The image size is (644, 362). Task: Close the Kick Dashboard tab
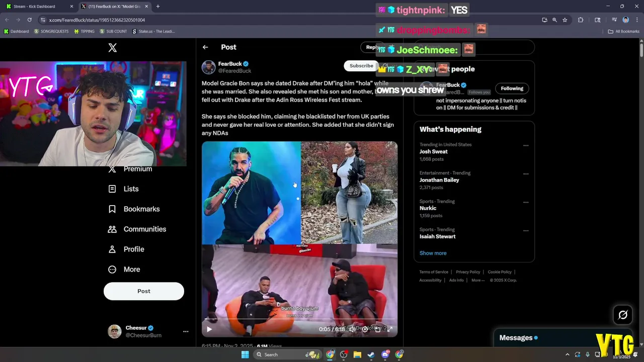pyautogui.click(x=71, y=7)
